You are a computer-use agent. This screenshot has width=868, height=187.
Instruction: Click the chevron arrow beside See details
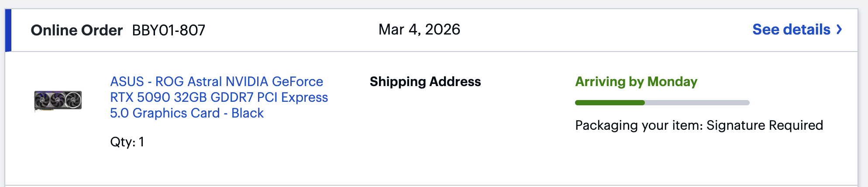click(x=839, y=30)
